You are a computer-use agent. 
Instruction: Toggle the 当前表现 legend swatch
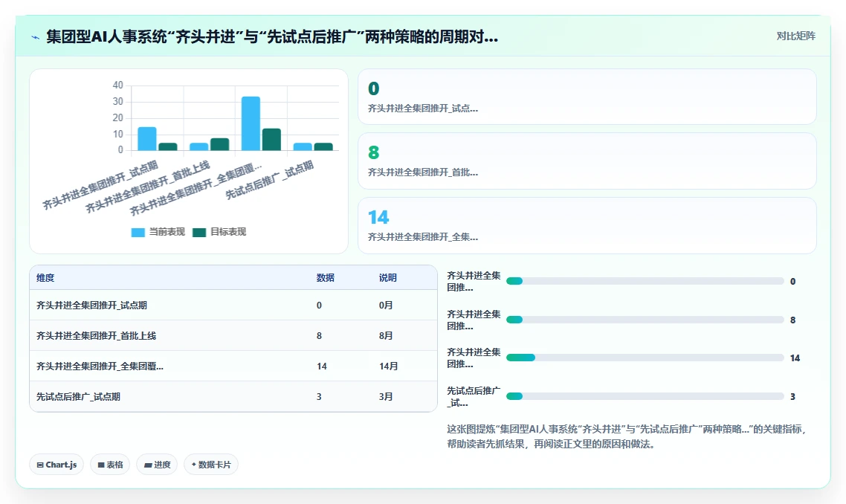pos(138,232)
